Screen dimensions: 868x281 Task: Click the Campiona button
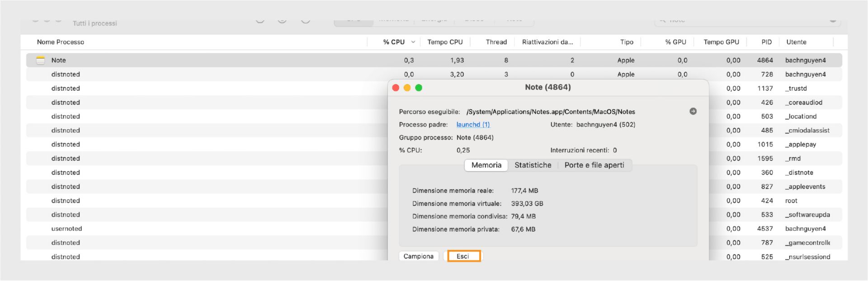(x=419, y=256)
